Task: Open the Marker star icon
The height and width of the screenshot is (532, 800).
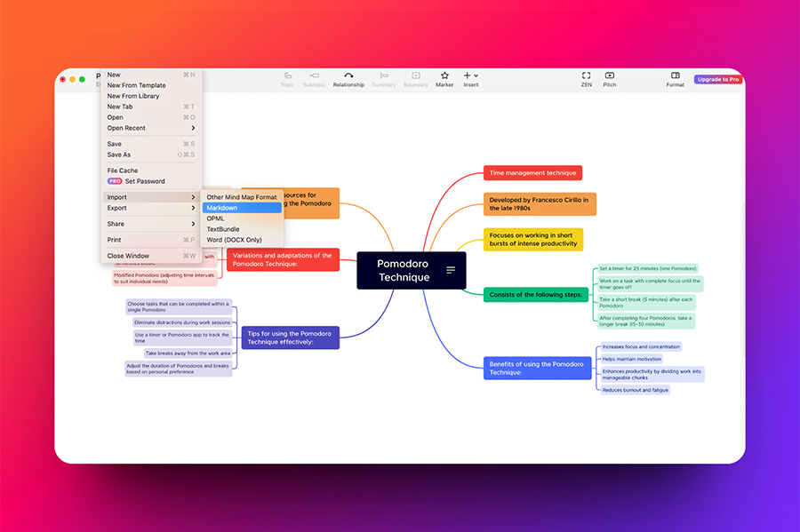Action: click(444, 76)
